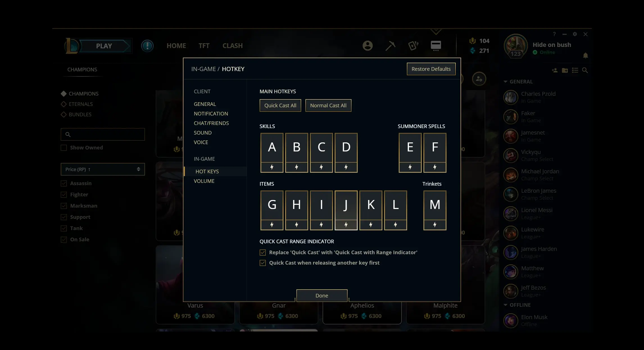Toggle Quick Cast icon for skill A

(x=272, y=167)
